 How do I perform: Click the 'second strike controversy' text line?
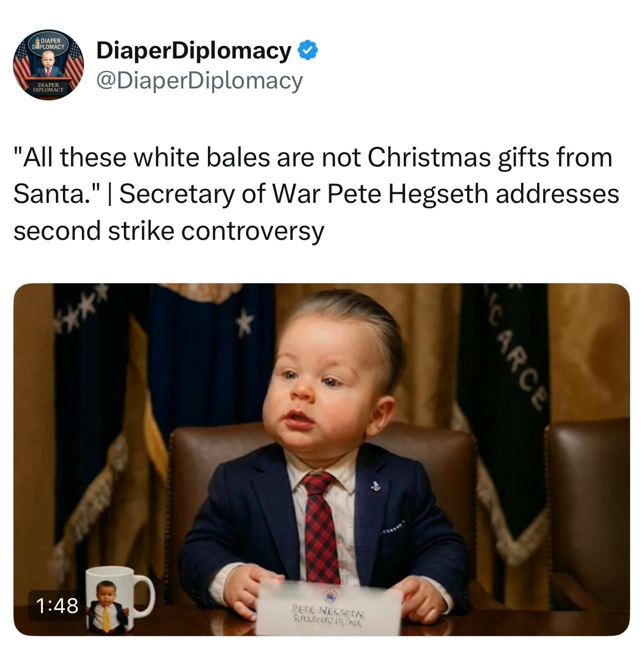(x=169, y=230)
